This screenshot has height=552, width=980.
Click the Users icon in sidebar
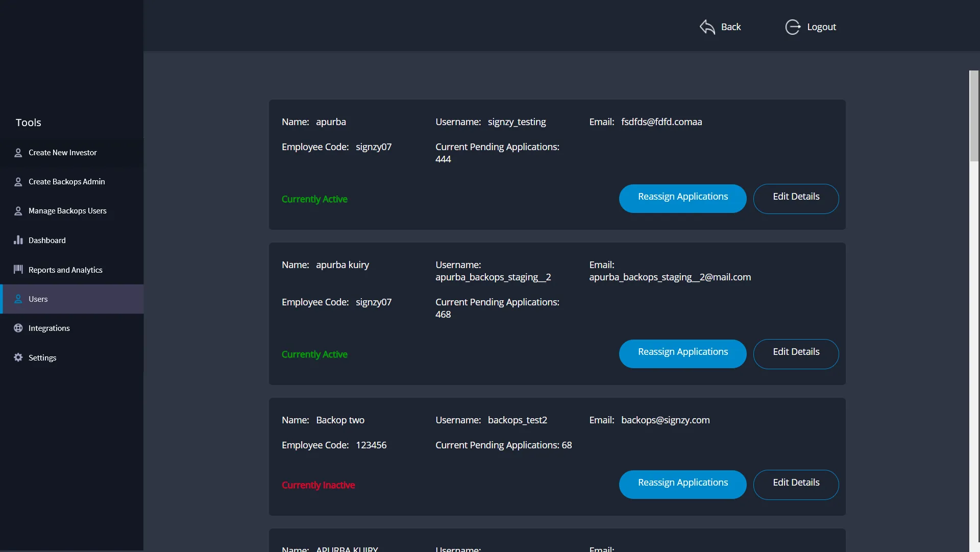tap(18, 299)
